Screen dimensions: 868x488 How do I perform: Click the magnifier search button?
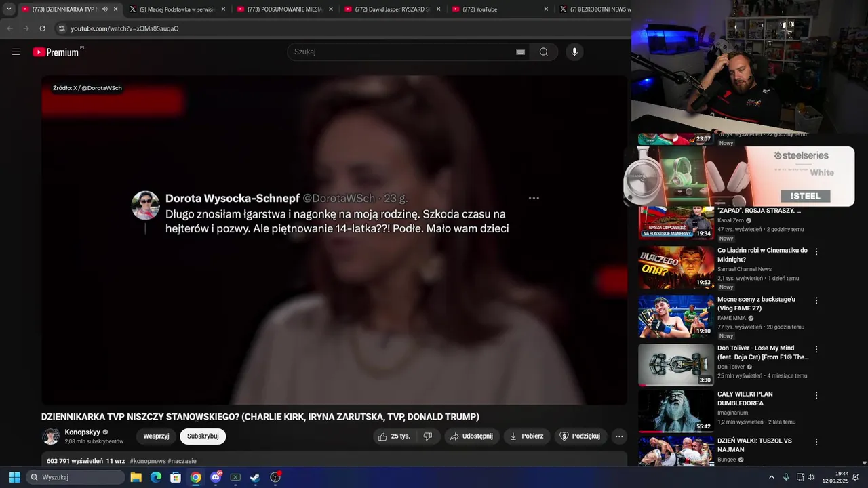tap(544, 52)
